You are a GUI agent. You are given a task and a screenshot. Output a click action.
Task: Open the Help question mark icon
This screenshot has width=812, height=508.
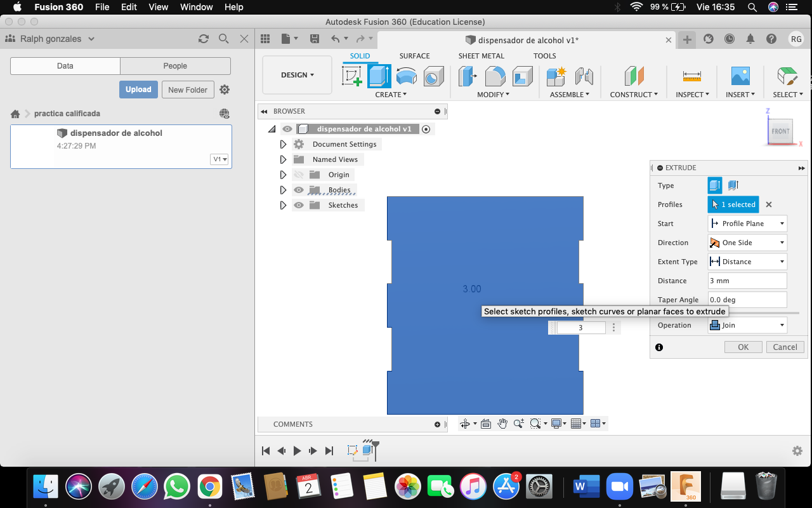click(771, 39)
